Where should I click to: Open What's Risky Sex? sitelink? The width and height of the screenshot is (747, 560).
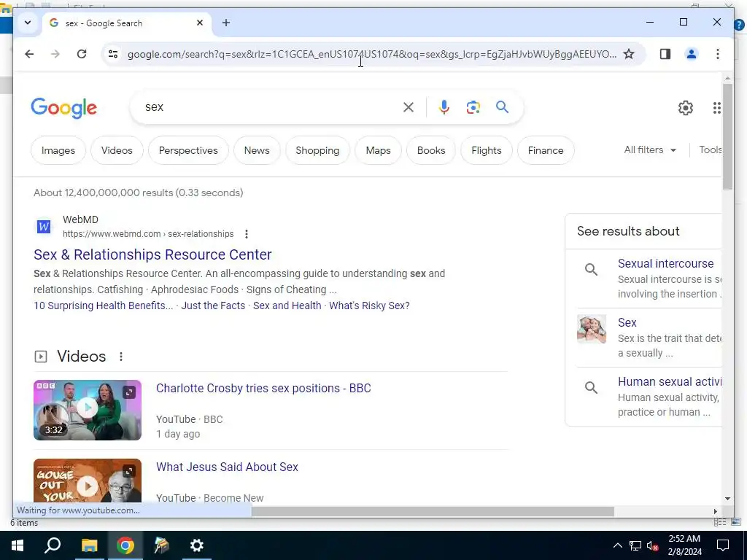click(x=369, y=306)
